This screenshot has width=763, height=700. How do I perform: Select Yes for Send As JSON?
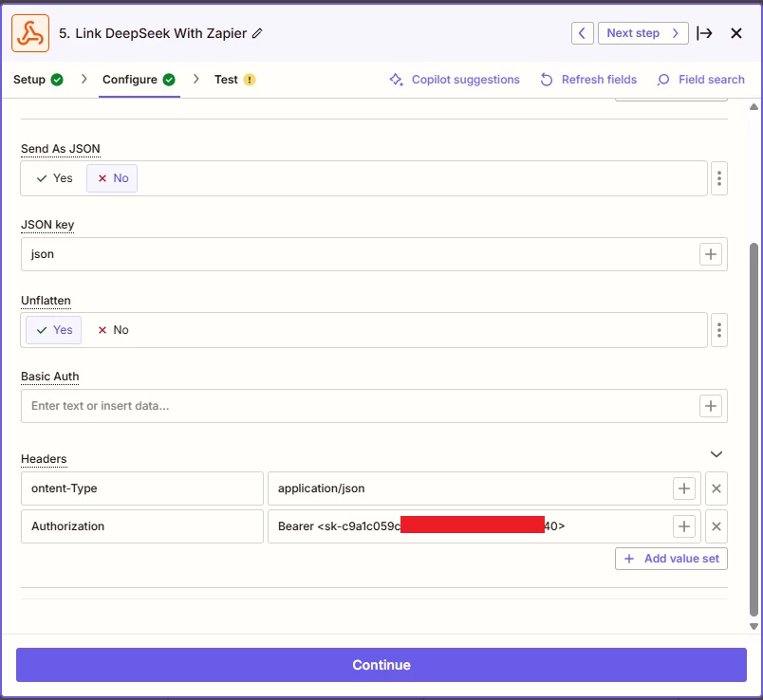click(x=54, y=178)
